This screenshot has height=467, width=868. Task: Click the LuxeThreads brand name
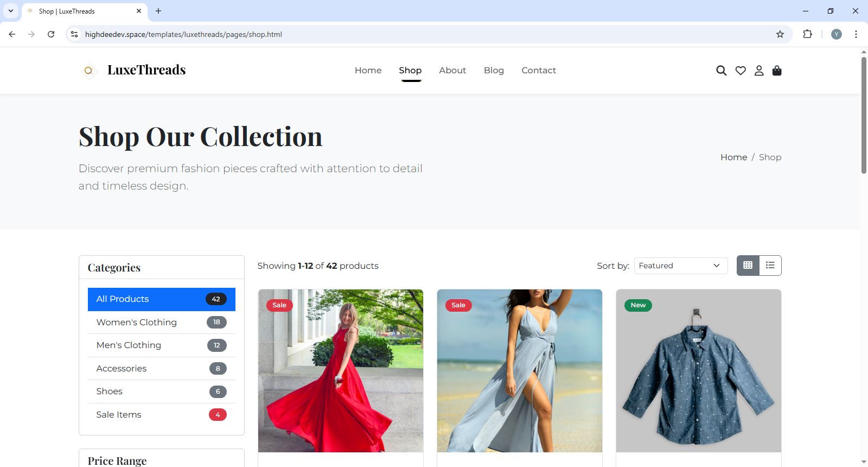(146, 70)
